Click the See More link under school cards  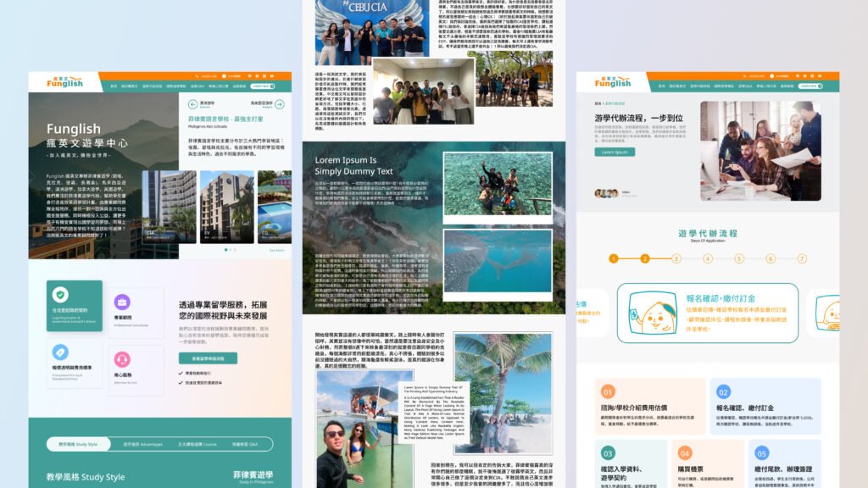click(277, 251)
